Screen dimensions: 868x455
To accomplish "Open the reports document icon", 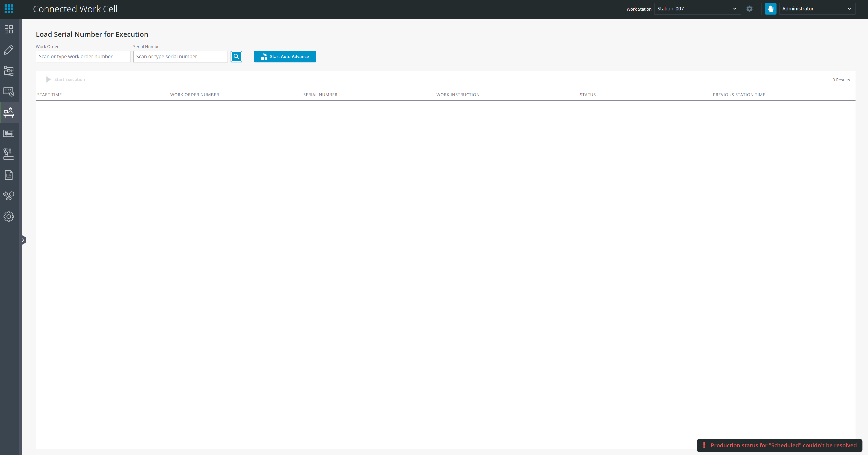I will point(9,175).
